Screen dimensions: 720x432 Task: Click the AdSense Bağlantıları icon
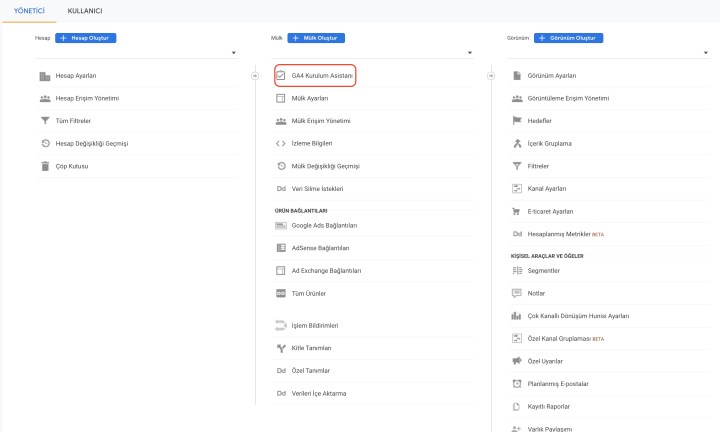281,248
